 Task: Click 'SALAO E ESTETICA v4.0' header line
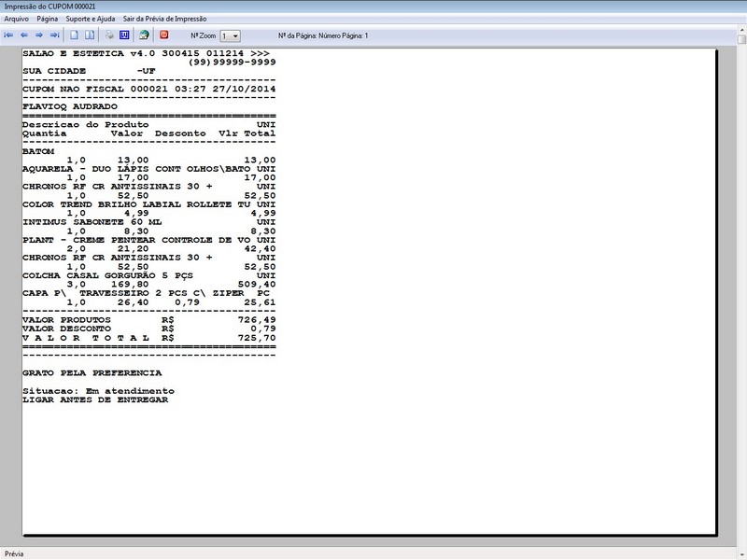(146, 53)
